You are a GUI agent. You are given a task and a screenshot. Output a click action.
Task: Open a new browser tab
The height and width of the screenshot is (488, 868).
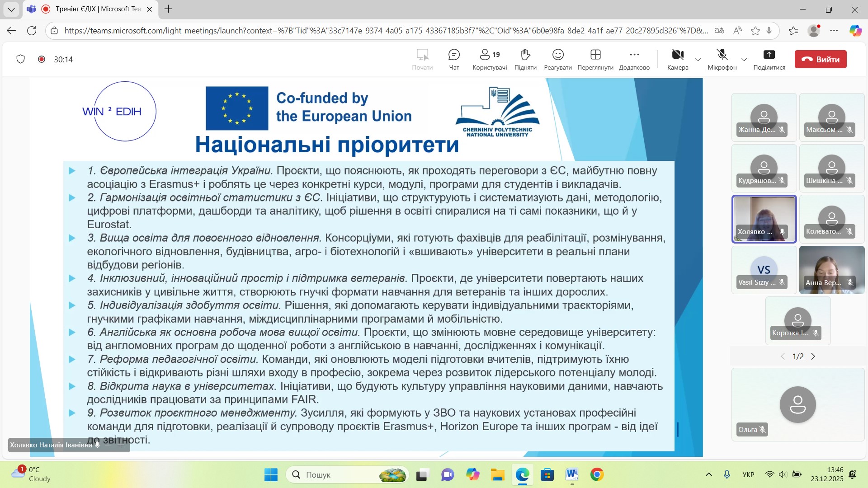[x=168, y=9]
